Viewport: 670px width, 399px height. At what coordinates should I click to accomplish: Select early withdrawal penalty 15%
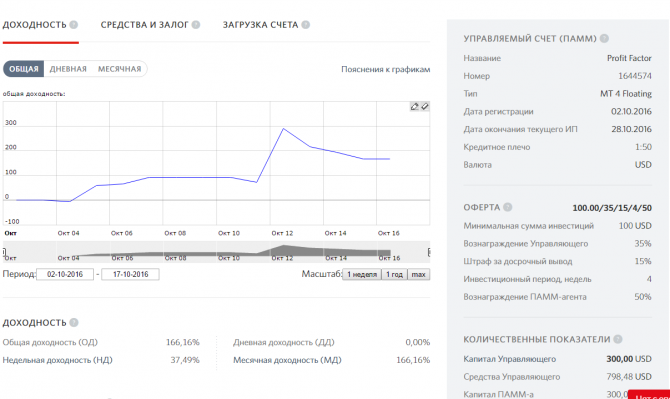click(643, 261)
